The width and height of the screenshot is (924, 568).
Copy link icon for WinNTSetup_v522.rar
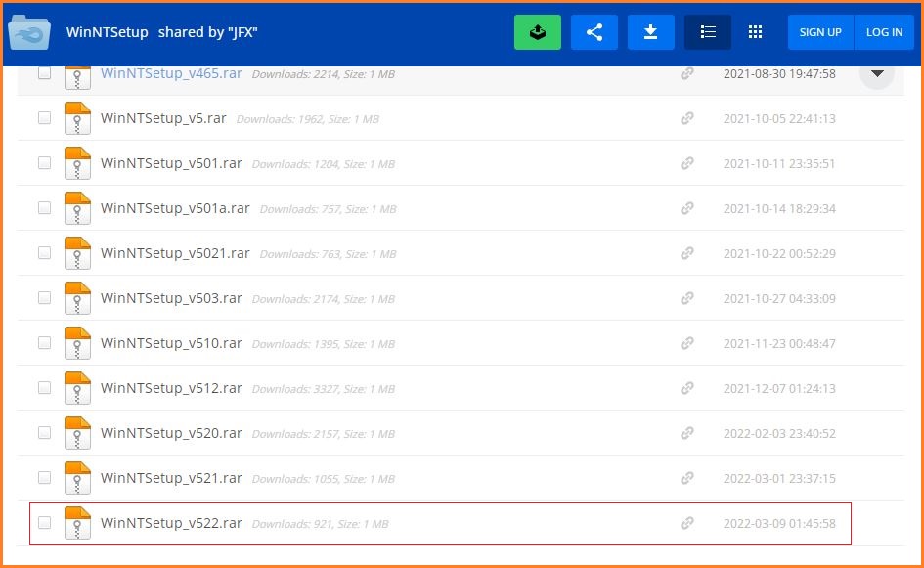pyautogui.click(x=687, y=523)
